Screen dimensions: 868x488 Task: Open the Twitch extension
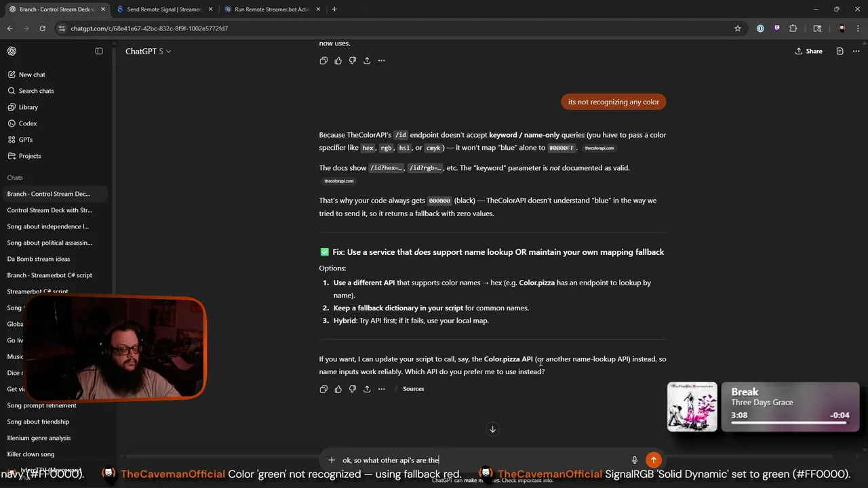(776, 28)
